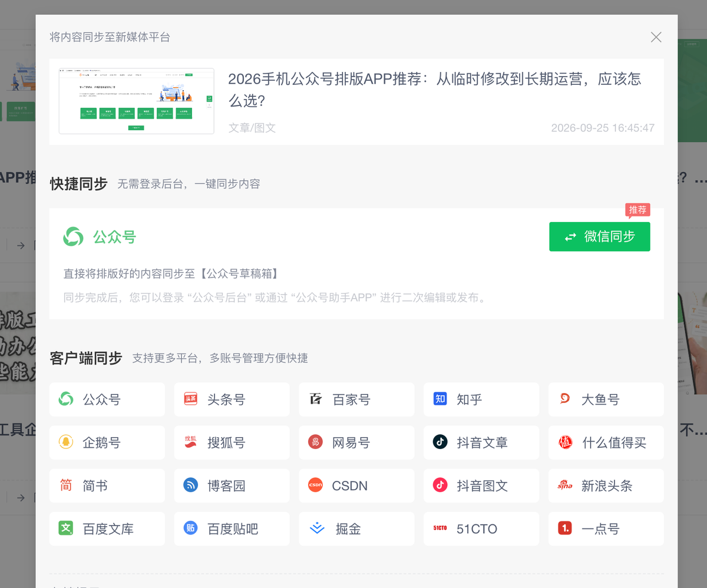Click the 企鹅号 yellow icon

pyautogui.click(x=66, y=442)
